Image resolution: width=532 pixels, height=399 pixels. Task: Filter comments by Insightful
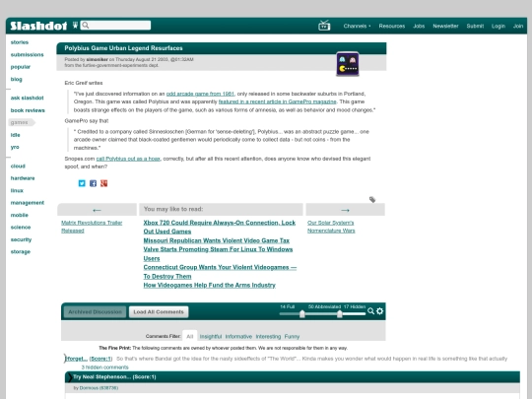pyautogui.click(x=211, y=336)
